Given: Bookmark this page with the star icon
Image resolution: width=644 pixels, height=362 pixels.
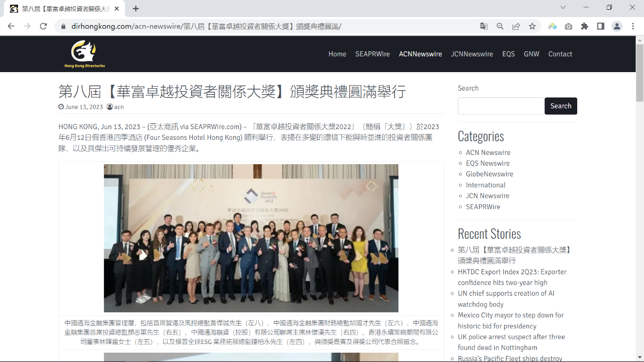Looking at the screenshot, I should [532, 26].
